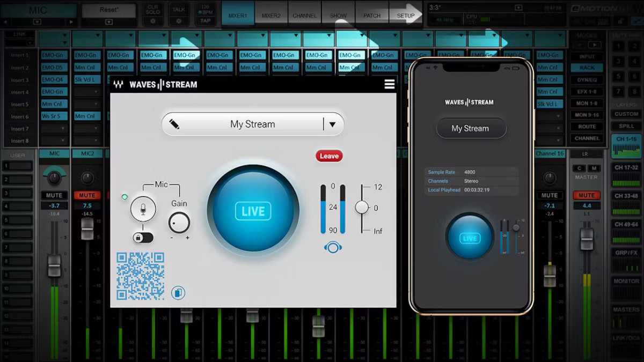Toggle the TALK button
The height and width of the screenshot is (362, 644).
coord(179,10)
